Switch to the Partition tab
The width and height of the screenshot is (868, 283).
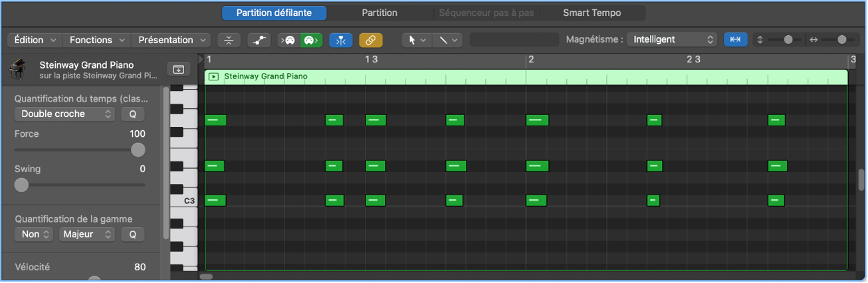point(380,13)
